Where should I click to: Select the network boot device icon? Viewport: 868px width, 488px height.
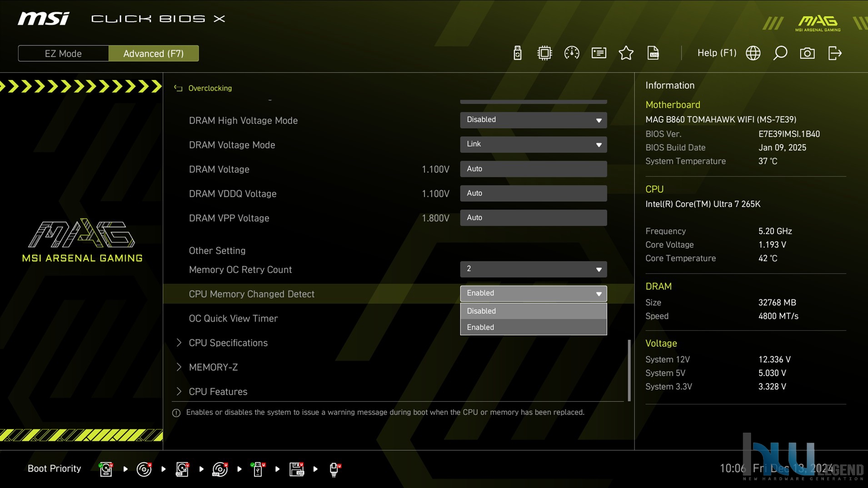335,469
